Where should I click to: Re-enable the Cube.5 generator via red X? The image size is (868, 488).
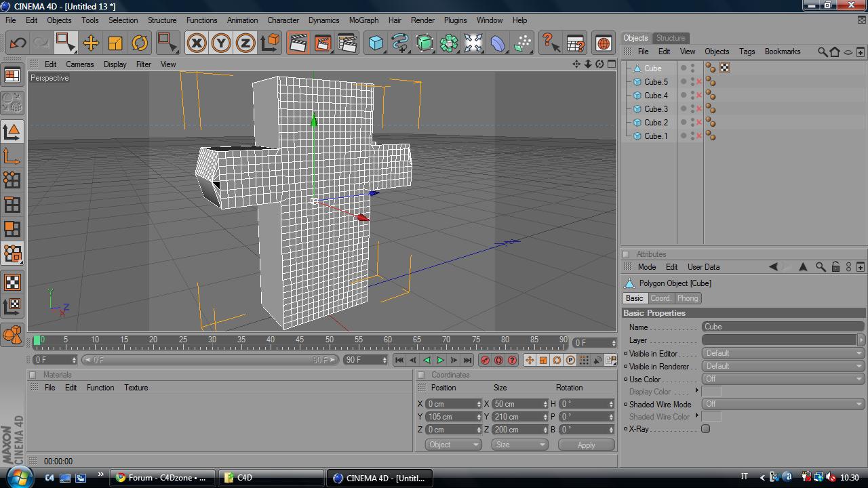click(x=699, y=82)
